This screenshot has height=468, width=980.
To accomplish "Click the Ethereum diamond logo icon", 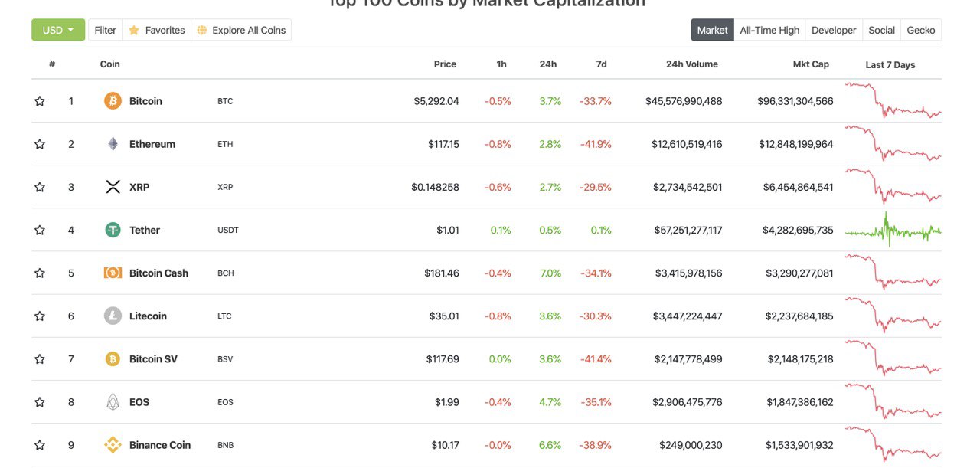I will tap(113, 144).
